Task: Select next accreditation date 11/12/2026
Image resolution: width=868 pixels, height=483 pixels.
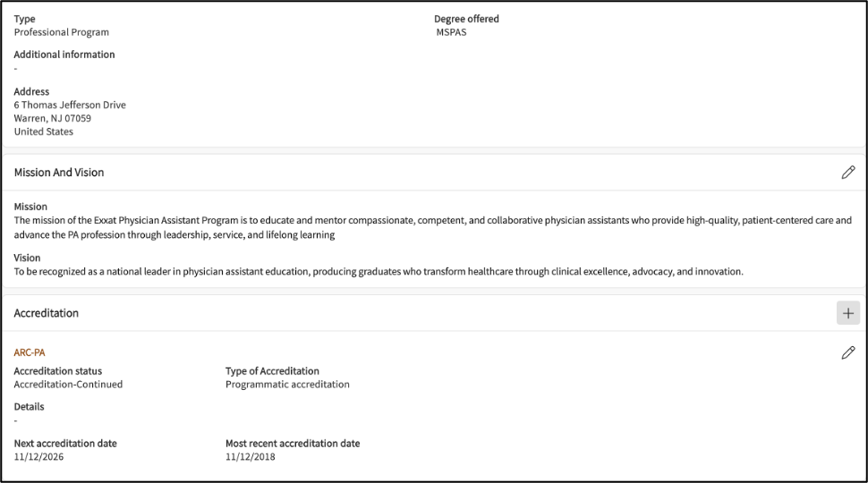Action: pos(38,457)
